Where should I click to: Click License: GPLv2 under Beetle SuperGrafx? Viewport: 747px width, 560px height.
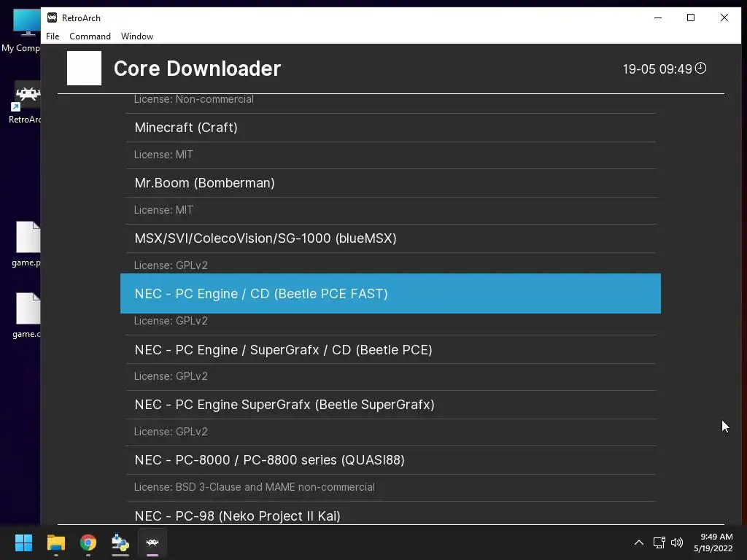[171, 432]
